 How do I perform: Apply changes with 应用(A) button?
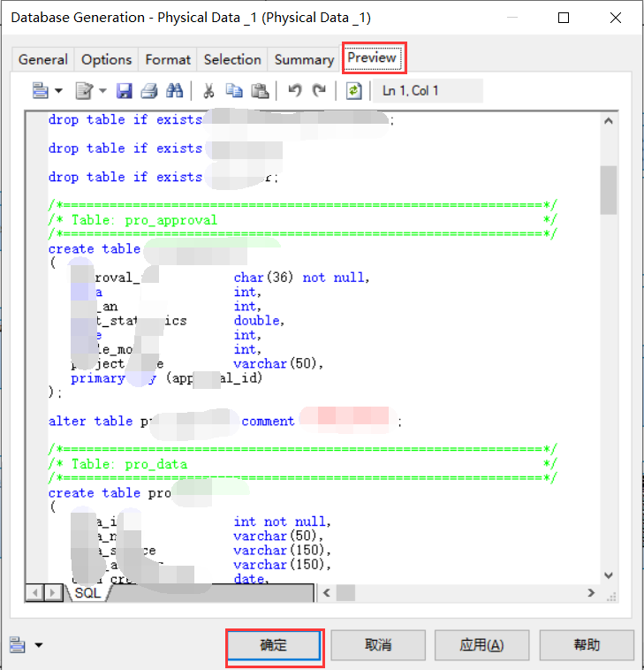(481, 645)
